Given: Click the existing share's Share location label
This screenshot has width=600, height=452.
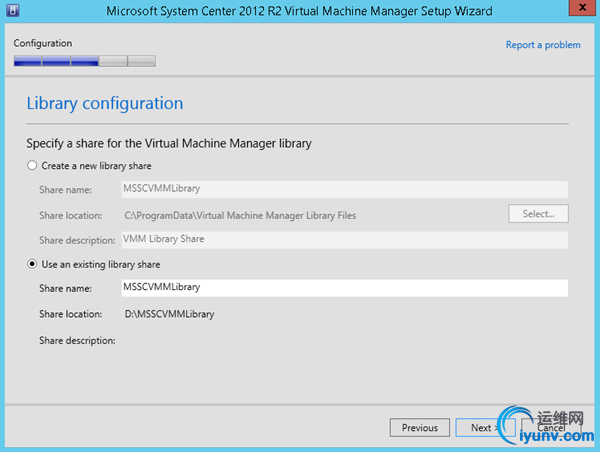Looking at the screenshot, I should pyautogui.click(x=71, y=314).
